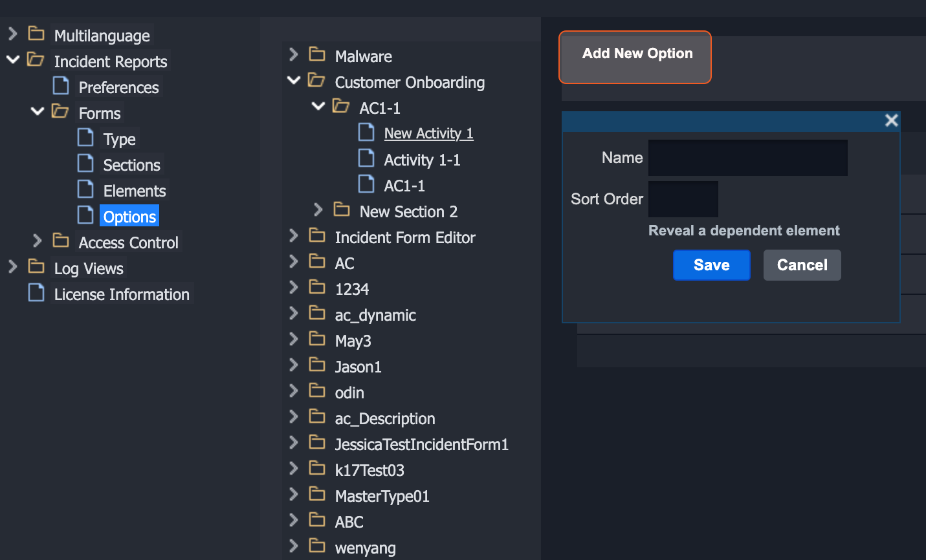Focus the Name input field
Image resolution: width=926 pixels, height=560 pixels.
point(747,158)
